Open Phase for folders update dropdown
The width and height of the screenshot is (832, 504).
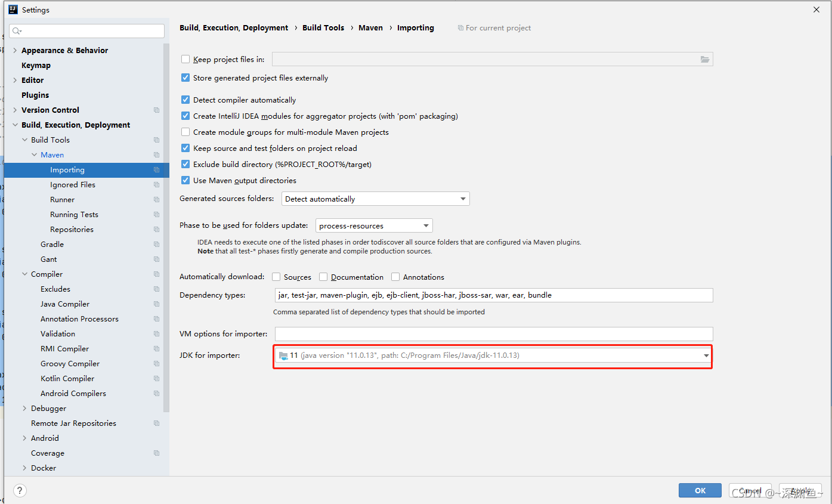(374, 225)
